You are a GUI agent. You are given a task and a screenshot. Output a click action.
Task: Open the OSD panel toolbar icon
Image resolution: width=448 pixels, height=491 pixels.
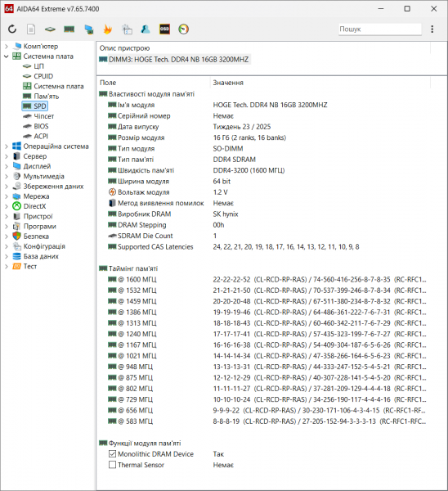164,29
